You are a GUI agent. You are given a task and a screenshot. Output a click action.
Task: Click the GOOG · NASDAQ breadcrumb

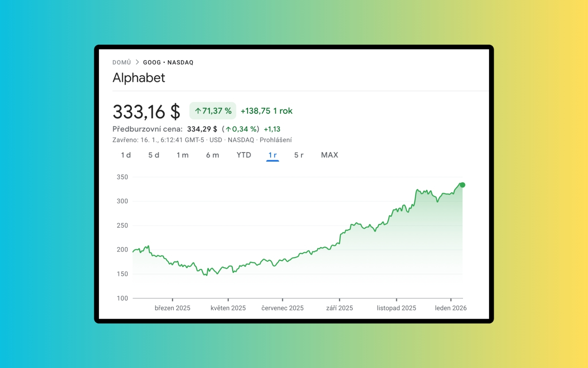tap(168, 62)
